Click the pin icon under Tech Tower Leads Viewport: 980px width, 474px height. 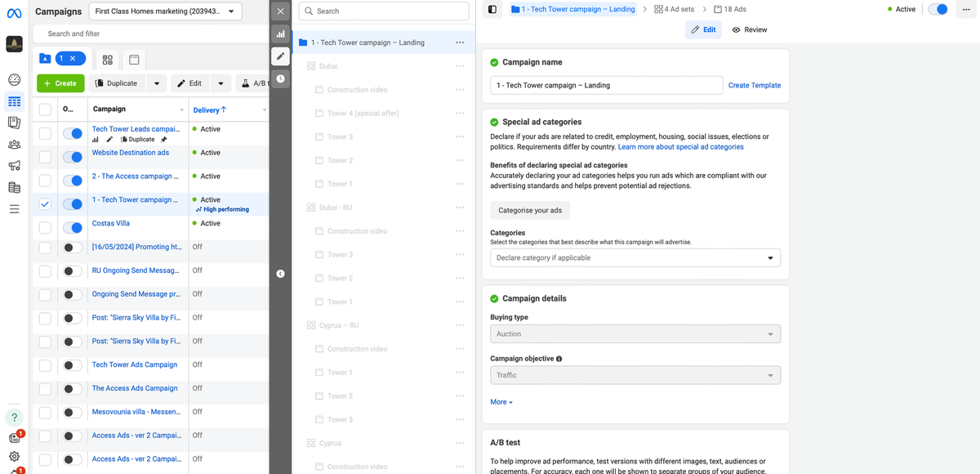pyautogui.click(x=163, y=140)
